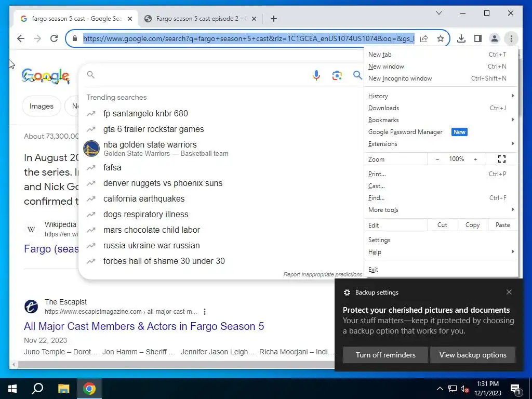Decrease zoom with the minus button

(437, 159)
